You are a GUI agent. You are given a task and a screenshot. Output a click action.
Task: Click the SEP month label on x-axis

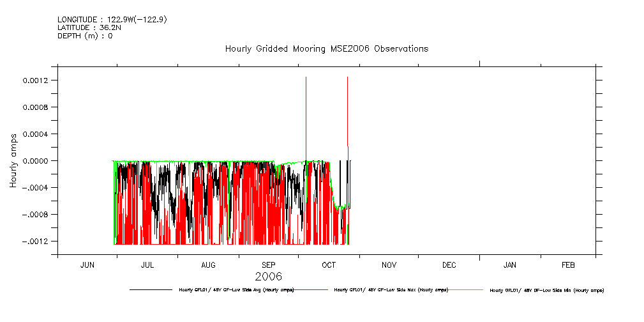pos(269,264)
